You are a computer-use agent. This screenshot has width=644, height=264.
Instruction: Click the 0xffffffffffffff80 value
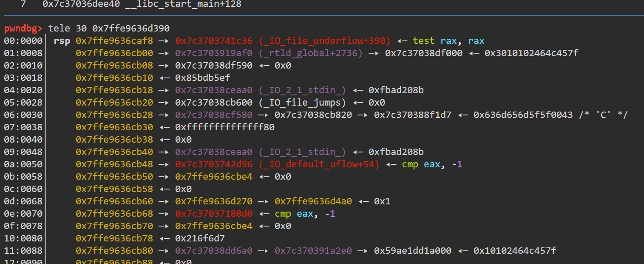[x=225, y=127]
